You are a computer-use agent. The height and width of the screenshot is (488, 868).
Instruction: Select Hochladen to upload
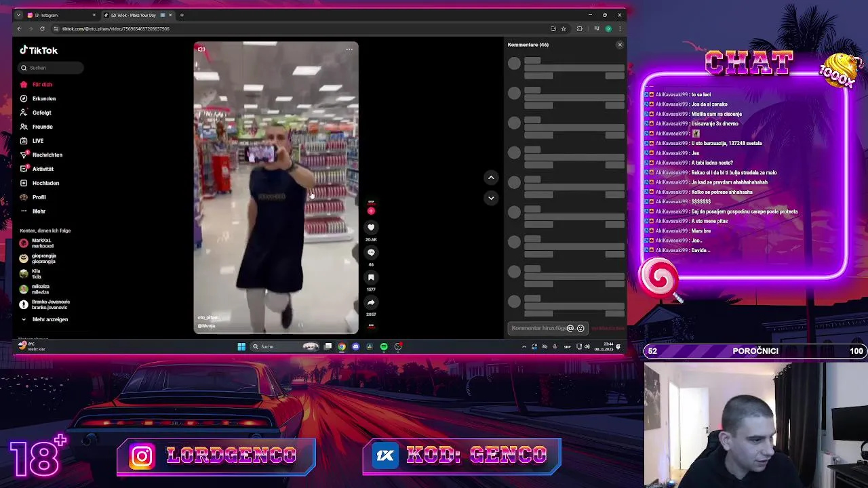45,183
